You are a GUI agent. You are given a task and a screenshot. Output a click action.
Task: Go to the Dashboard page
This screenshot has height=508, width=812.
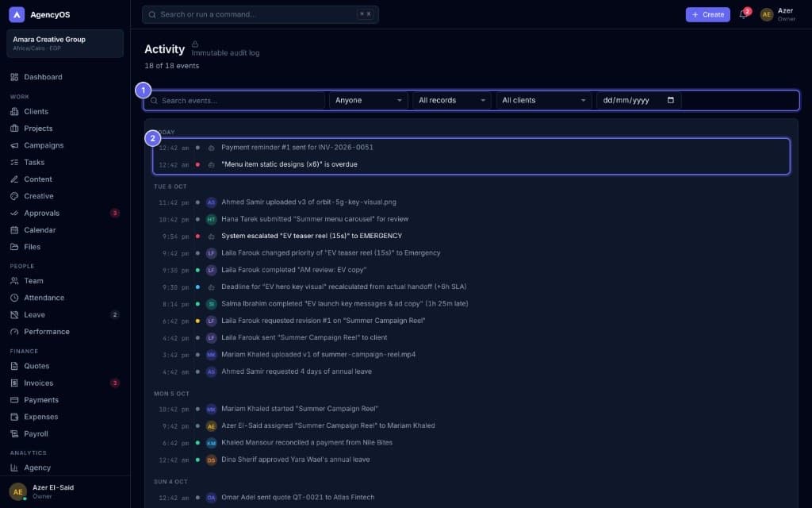pyautogui.click(x=65, y=77)
